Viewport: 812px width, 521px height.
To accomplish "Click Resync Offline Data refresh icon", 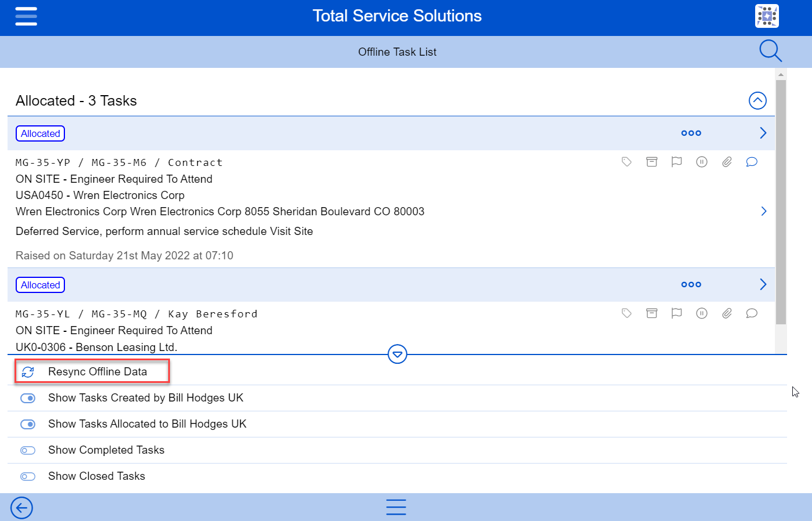I will click(28, 372).
